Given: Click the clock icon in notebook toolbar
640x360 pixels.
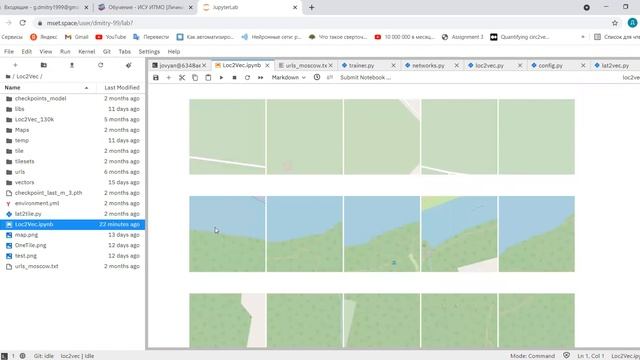Looking at the screenshot, I should pyautogui.click(x=317, y=77).
